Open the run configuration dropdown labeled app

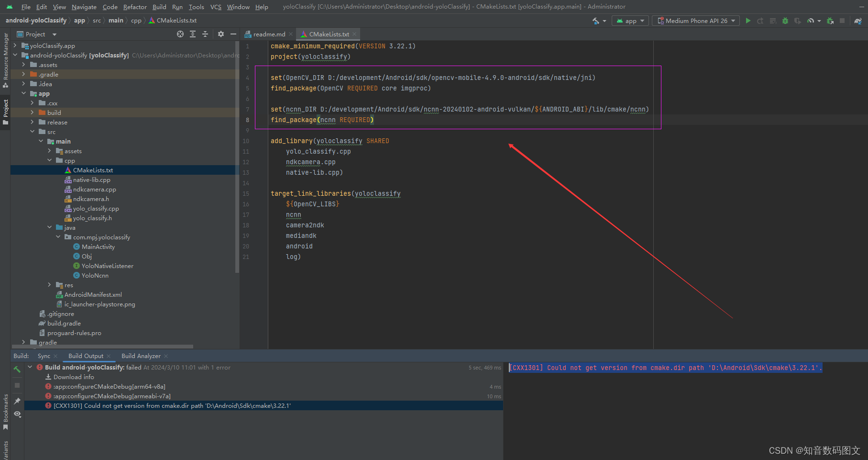coord(630,21)
